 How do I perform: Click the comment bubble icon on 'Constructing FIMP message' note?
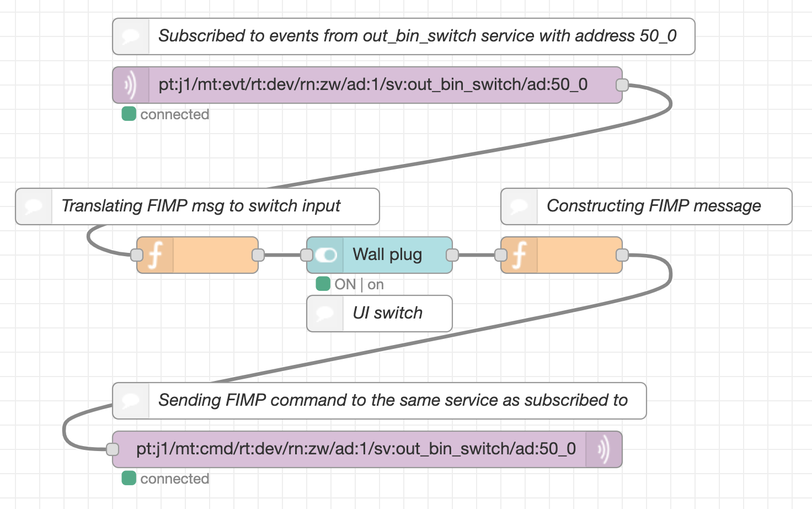point(519,206)
